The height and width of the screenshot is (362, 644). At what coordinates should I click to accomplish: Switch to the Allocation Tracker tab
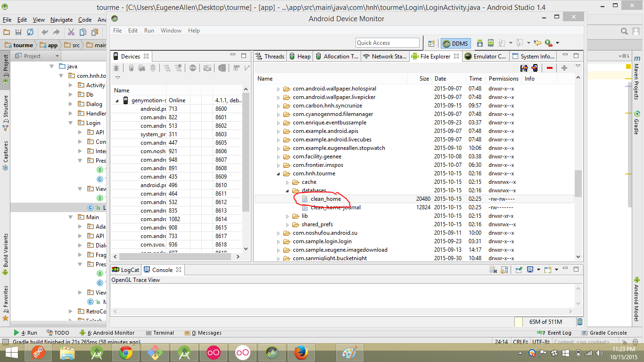[337, 56]
